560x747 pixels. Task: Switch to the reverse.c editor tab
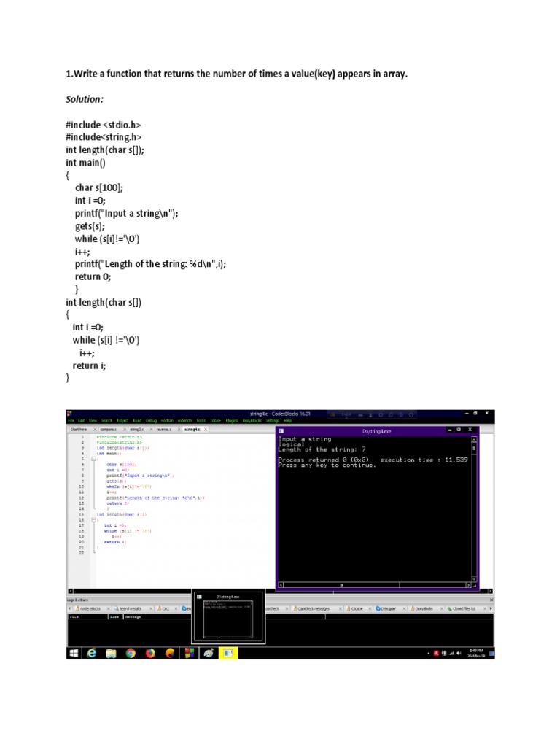[164, 429]
